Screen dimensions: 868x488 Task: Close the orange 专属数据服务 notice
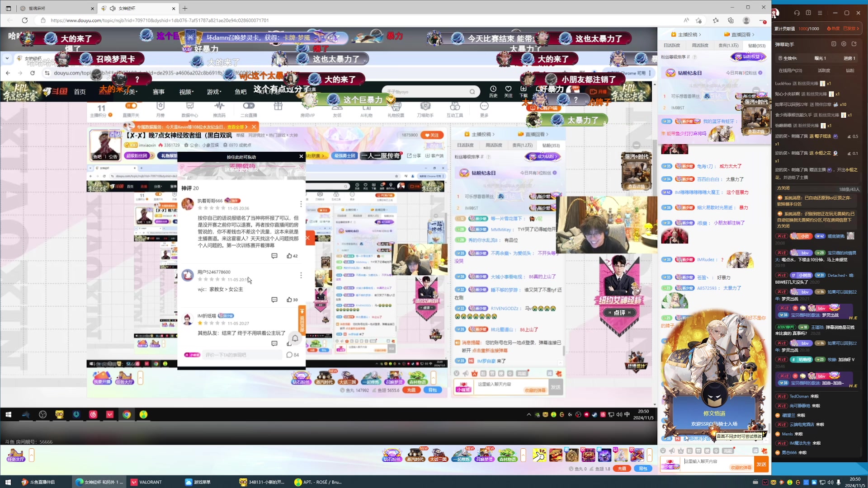point(254,127)
